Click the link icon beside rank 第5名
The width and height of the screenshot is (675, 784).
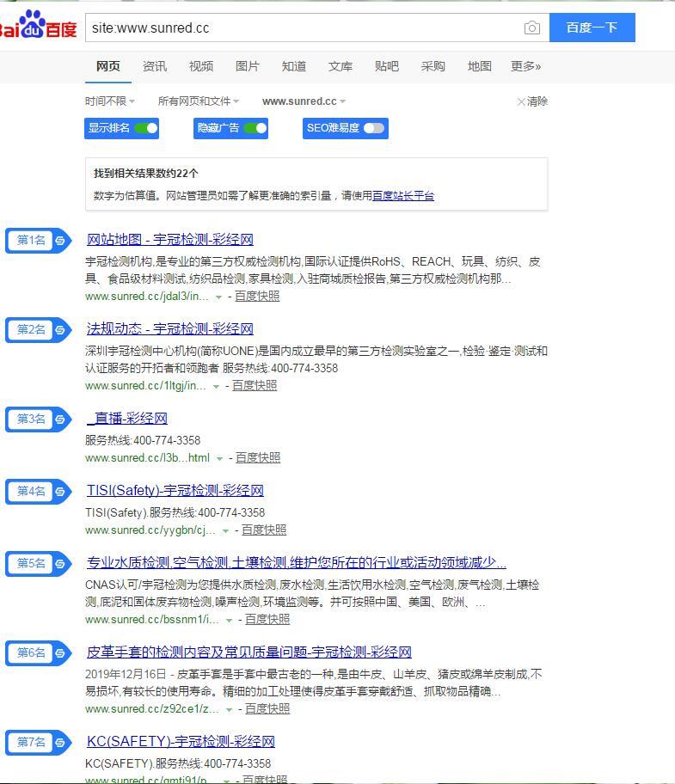(60, 564)
